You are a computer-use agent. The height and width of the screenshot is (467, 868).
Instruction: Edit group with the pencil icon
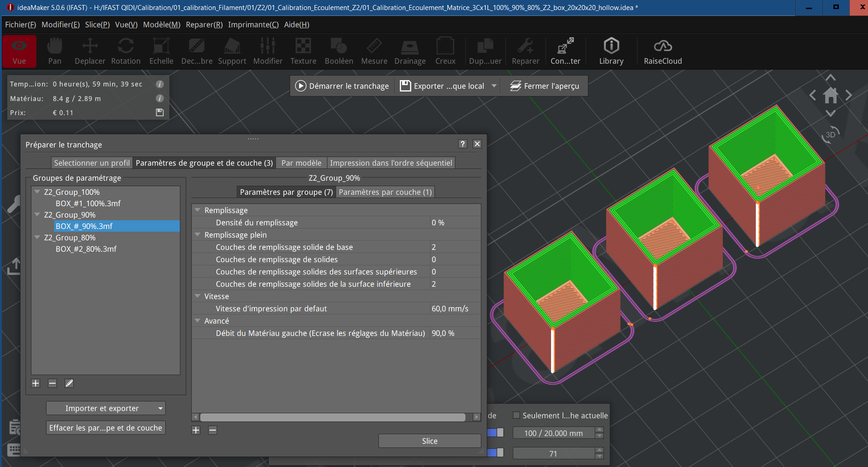69,383
